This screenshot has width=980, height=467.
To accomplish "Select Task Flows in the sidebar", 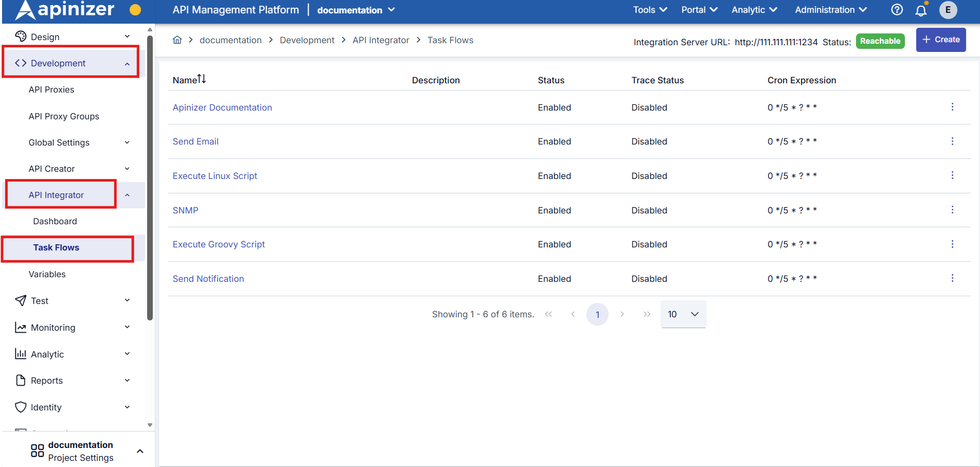I will pyautogui.click(x=56, y=247).
